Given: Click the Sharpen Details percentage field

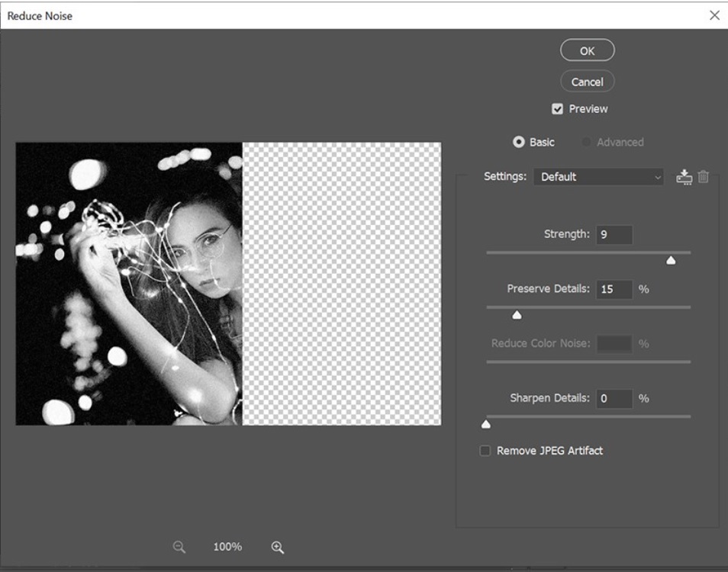Looking at the screenshot, I should [614, 399].
